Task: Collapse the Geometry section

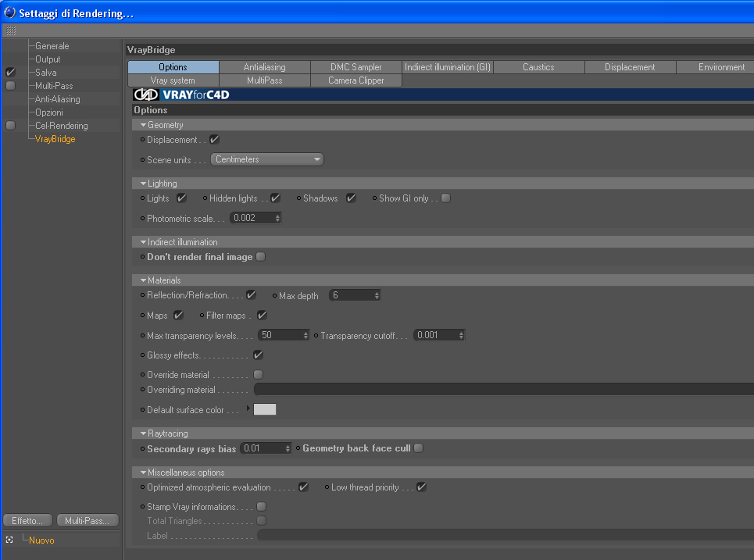Action: click(143, 125)
